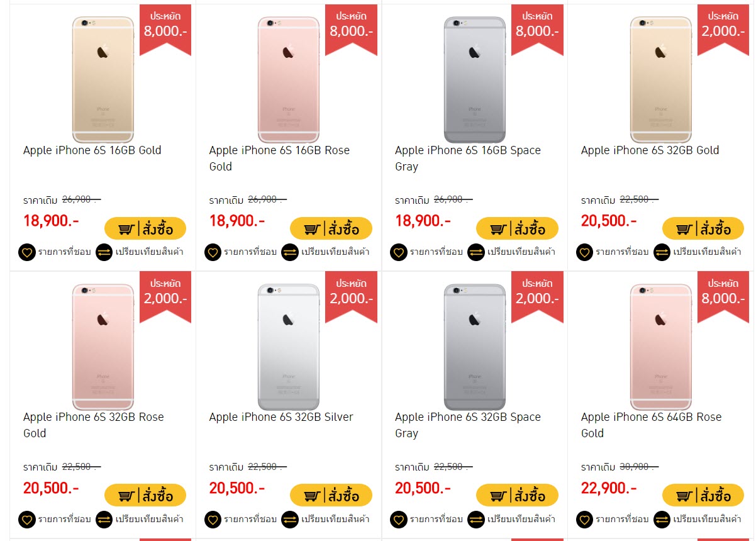The height and width of the screenshot is (541, 756).
Task: Order the iPhone 6S 32GB Gold
Action: 703,228
